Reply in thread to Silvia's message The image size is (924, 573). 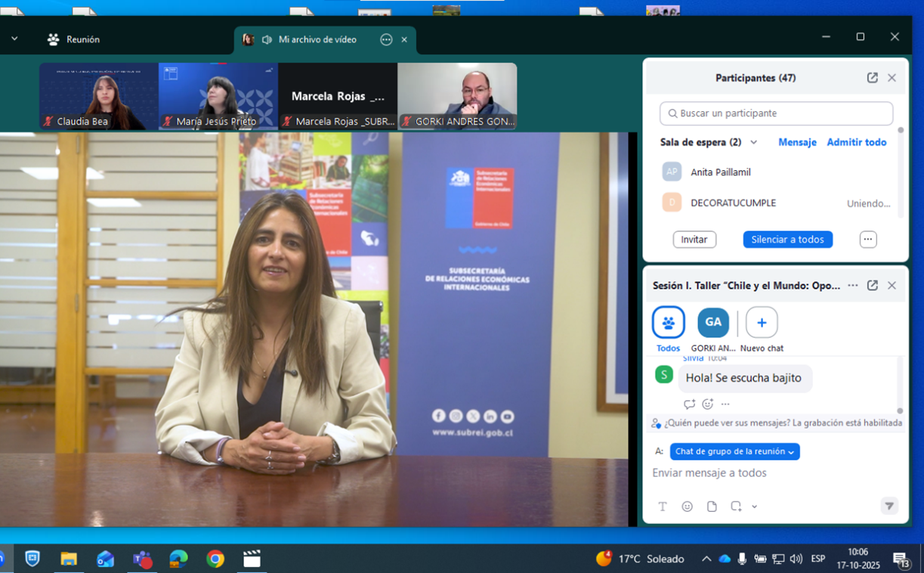click(x=689, y=404)
